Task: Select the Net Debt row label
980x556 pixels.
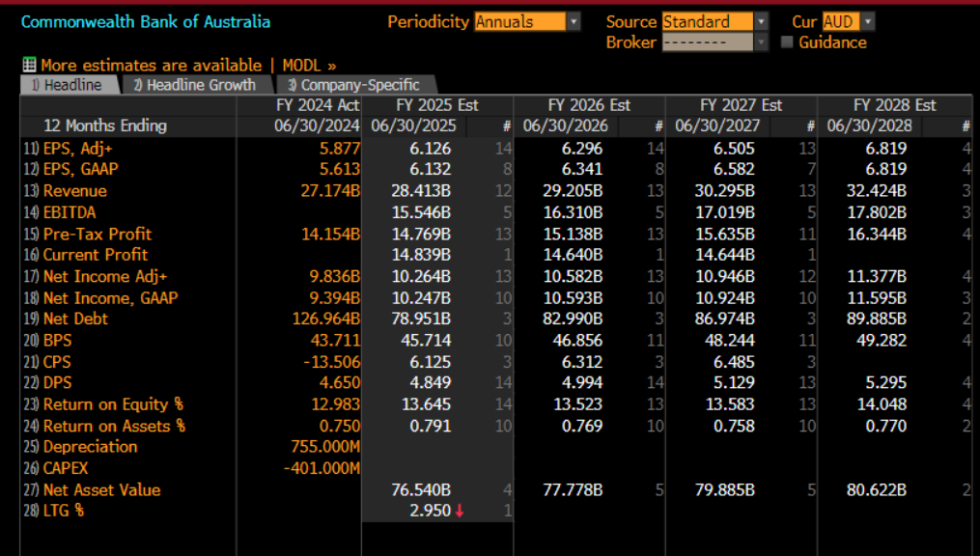Action: pos(75,320)
